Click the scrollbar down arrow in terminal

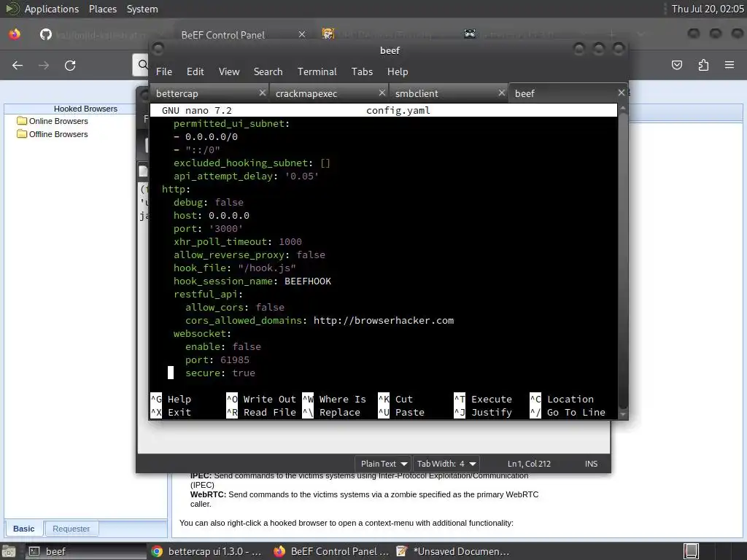[x=622, y=414]
